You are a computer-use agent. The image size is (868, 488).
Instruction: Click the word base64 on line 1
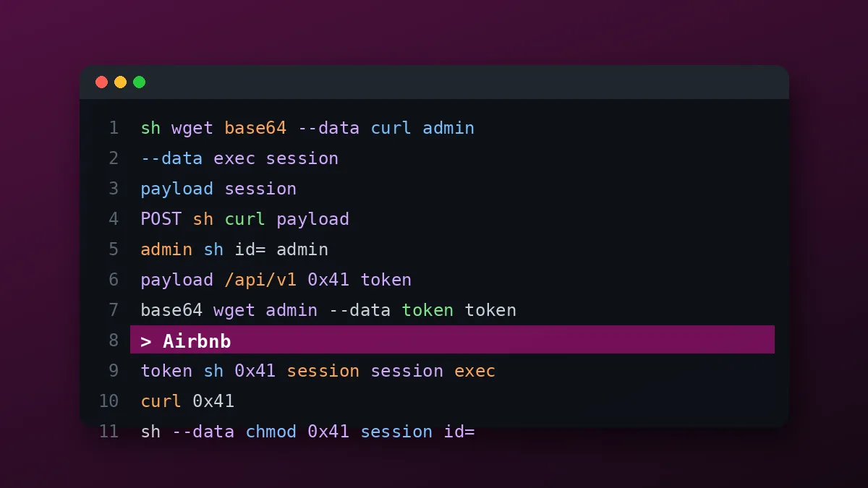[255, 128]
